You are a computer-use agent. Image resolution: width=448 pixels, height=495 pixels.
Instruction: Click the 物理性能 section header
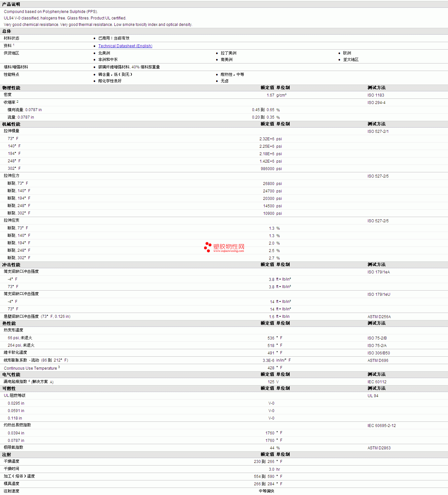point(11,88)
